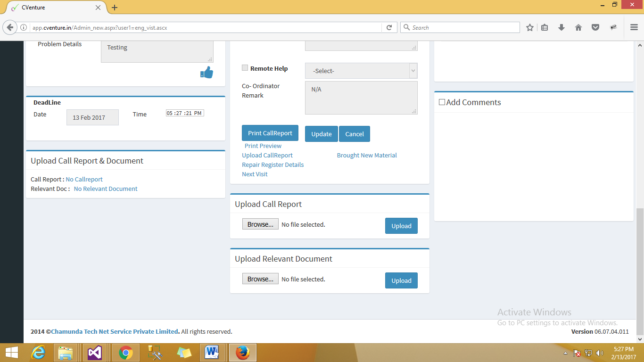Click the Firefox bookmark star icon
Image resolution: width=644 pixels, height=362 pixels.
530,27
